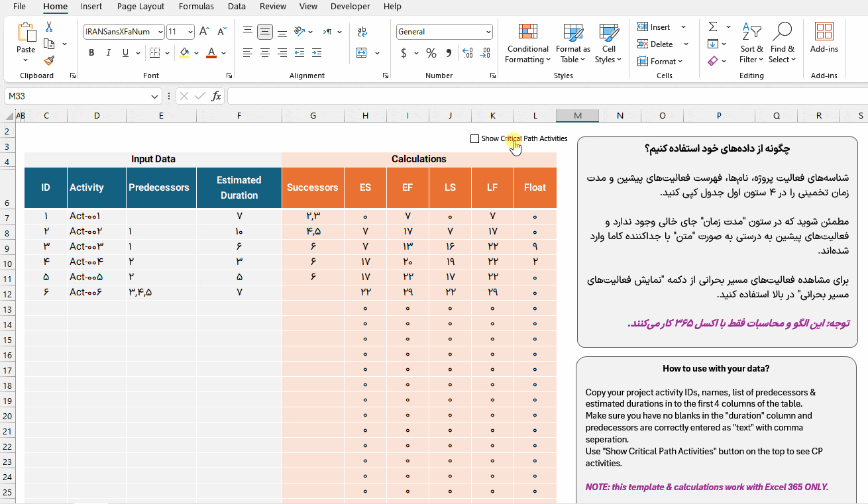
Task: Select the column M header
Action: [x=578, y=115]
